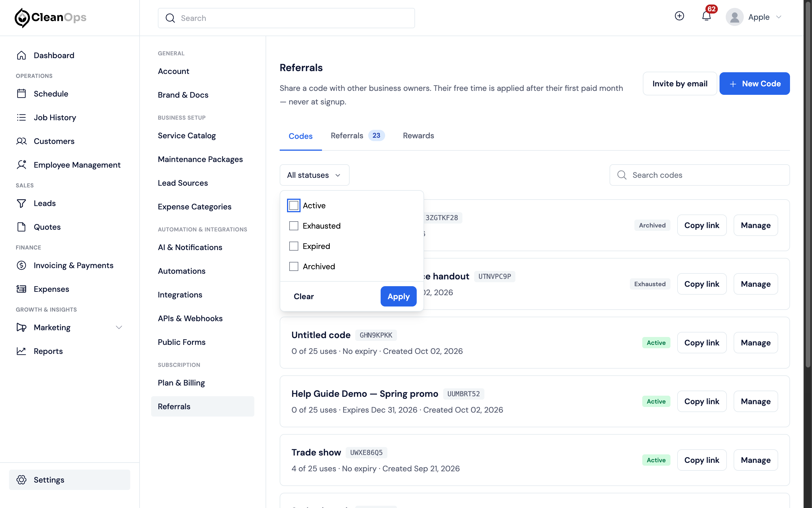The height and width of the screenshot is (508, 812).
Task: Manage the Untitled code GHN9KPKK
Action: (756, 343)
